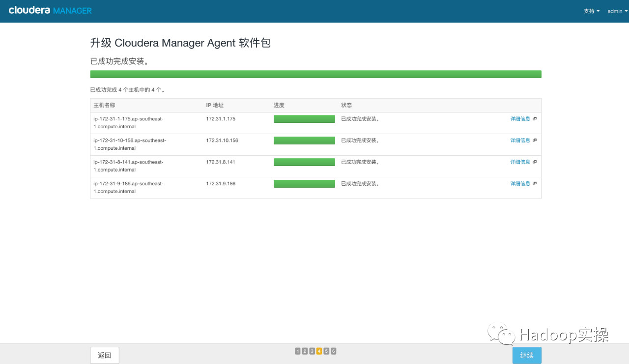Open 详细信息 for host 172.31.8.141
Viewport: 629px width, 364px height.
coord(520,162)
